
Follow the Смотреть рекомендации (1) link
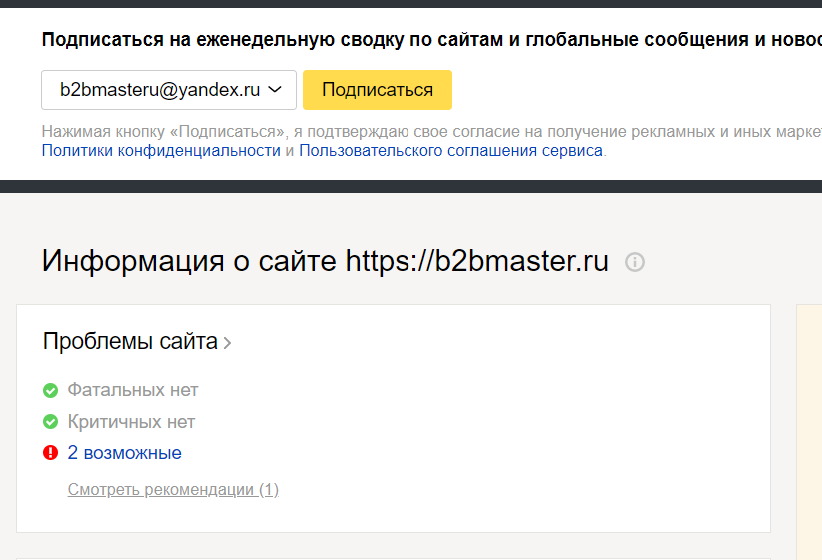point(173,490)
